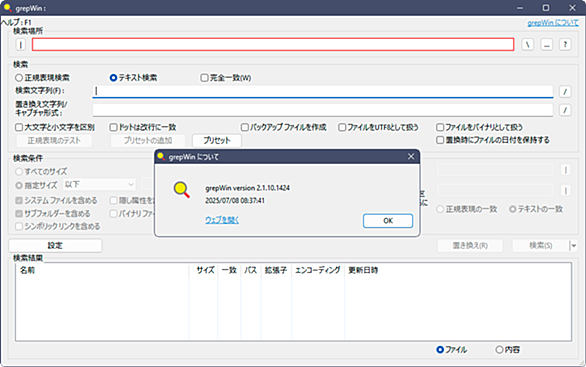Focus the 検索文字列 input field
The width and height of the screenshot is (586, 367).
[x=323, y=91]
